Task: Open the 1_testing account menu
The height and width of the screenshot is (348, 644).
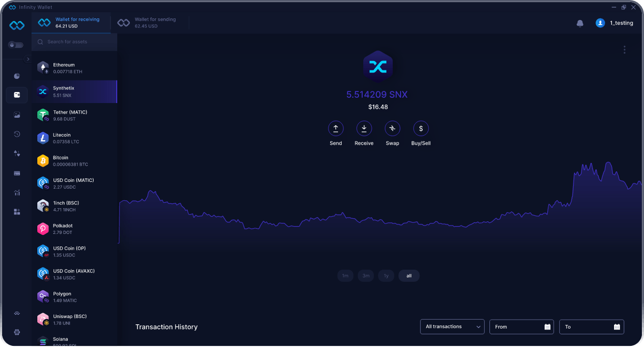Action: coord(614,23)
